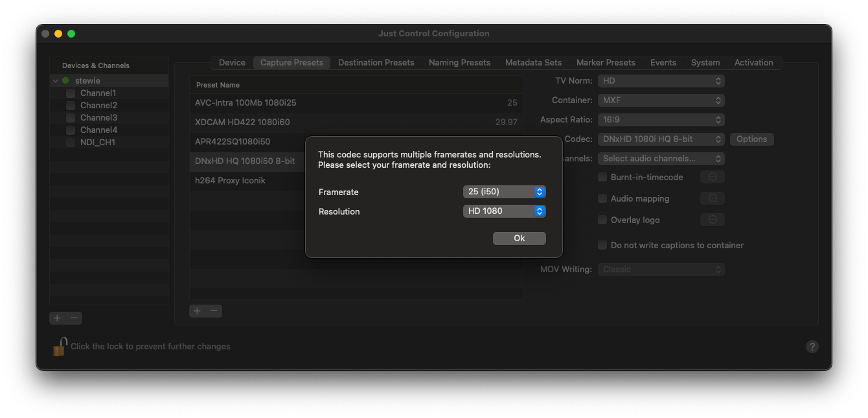
Task: Close the Just Control Configuration window
Action: tap(45, 34)
